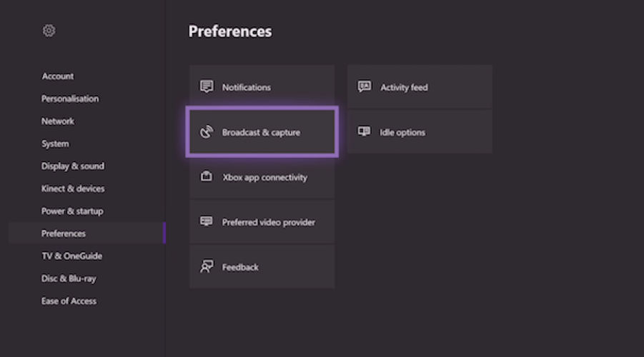This screenshot has height=357, width=644.
Task: Choose TV & OneGuide category
Action: (72, 256)
